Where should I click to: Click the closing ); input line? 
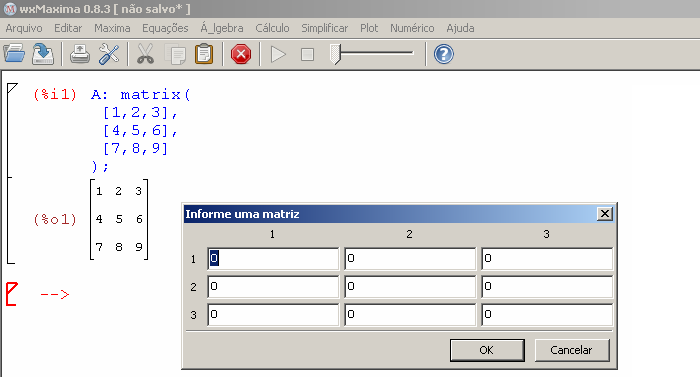coord(100,166)
